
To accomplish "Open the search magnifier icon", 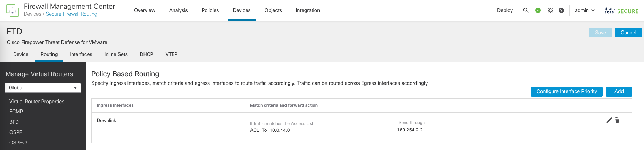I will point(526,10).
